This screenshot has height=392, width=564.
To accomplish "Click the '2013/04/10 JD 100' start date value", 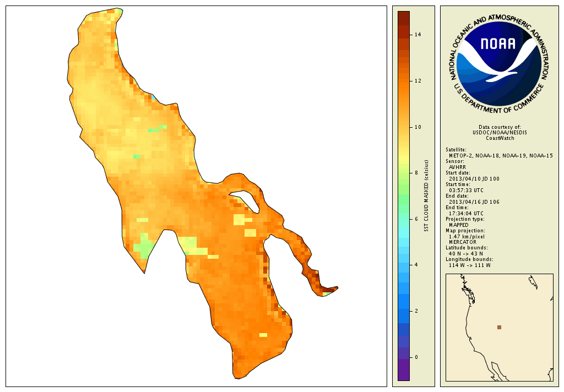I will (474, 179).
